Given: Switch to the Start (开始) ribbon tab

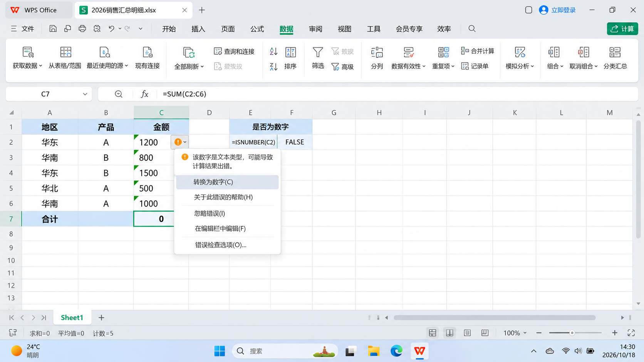Looking at the screenshot, I should pyautogui.click(x=169, y=29).
